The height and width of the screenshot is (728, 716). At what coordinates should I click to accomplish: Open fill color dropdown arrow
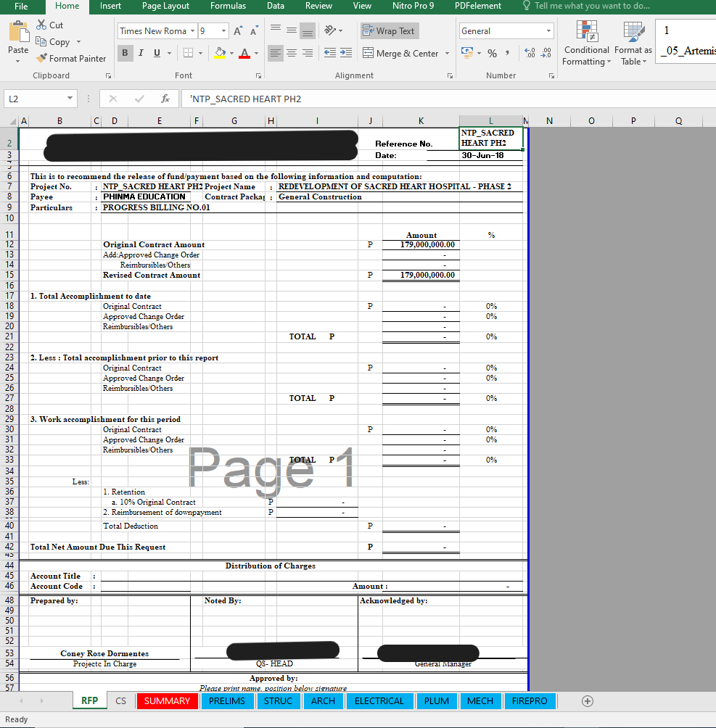(232, 54)
